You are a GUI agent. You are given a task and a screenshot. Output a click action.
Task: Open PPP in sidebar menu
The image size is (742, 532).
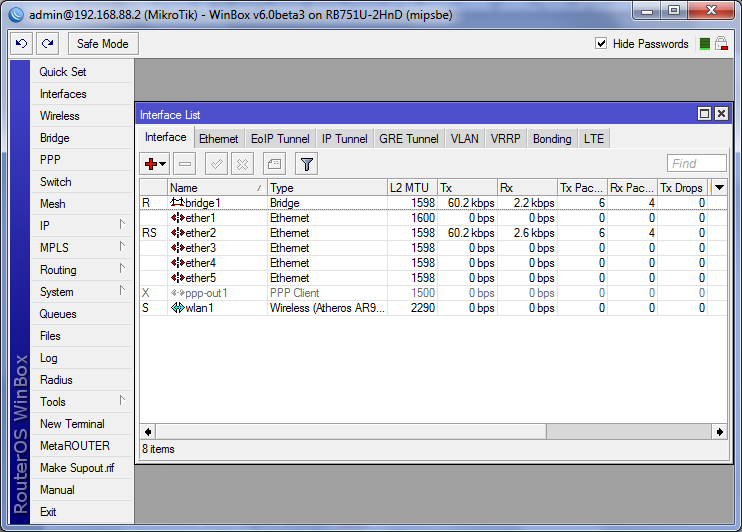tap(82, 160)
